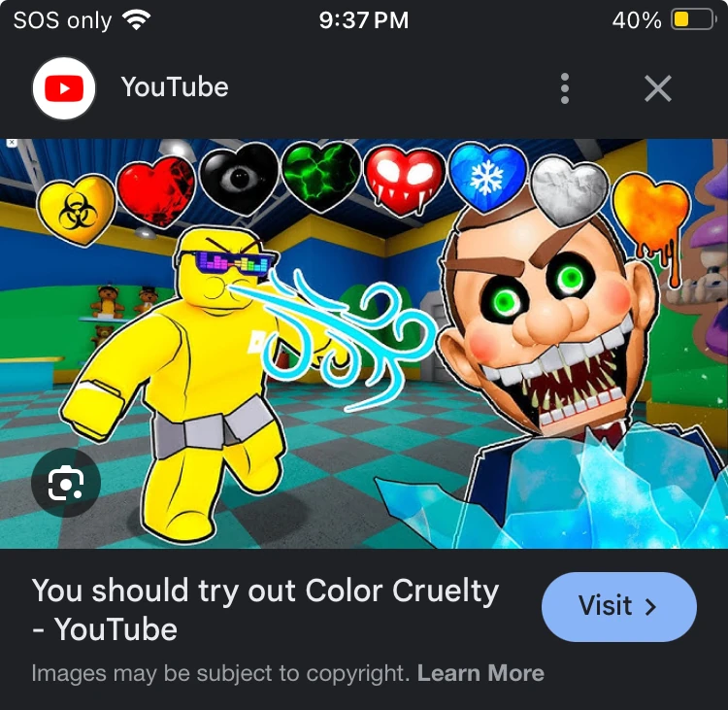Screen dimensions: 728x710
Task: Tap the green cracked heart
Action: (321, 176)
